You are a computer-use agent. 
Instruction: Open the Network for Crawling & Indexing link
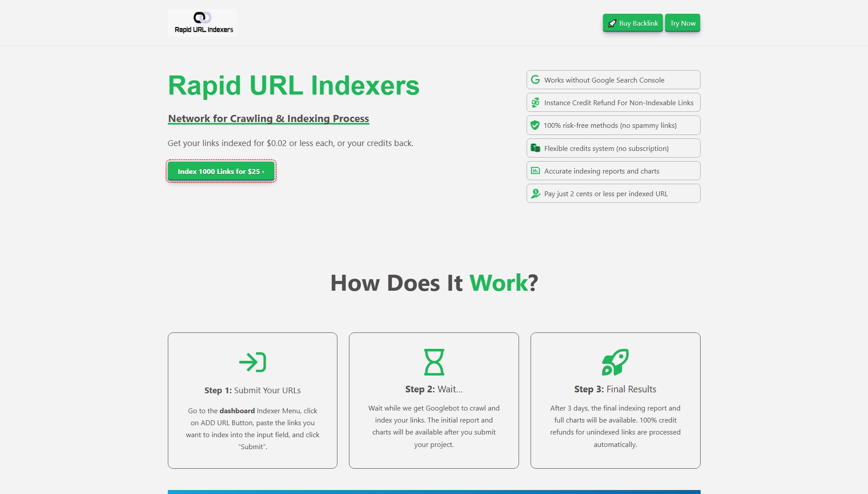click(x=269, y=119)
